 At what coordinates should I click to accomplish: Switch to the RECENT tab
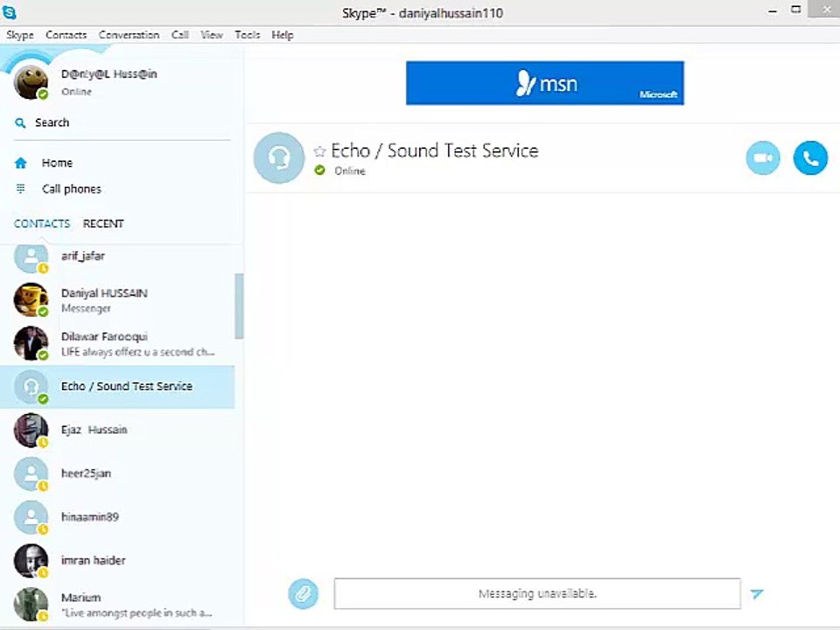click(103, 224)
